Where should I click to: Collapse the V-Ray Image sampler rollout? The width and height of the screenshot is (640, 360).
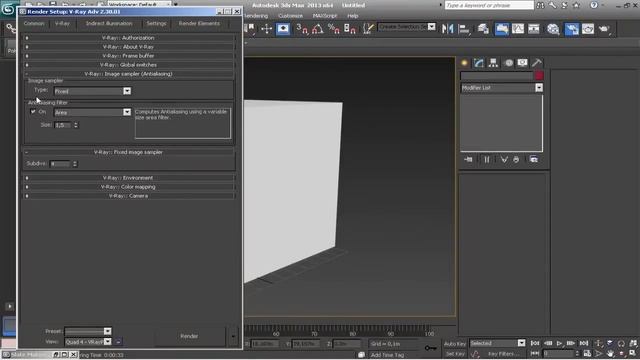[x=128, y=74]
